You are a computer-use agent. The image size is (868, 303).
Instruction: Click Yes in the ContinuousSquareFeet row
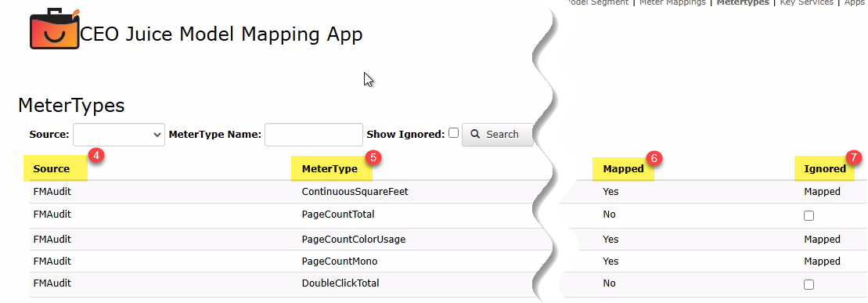610,192
